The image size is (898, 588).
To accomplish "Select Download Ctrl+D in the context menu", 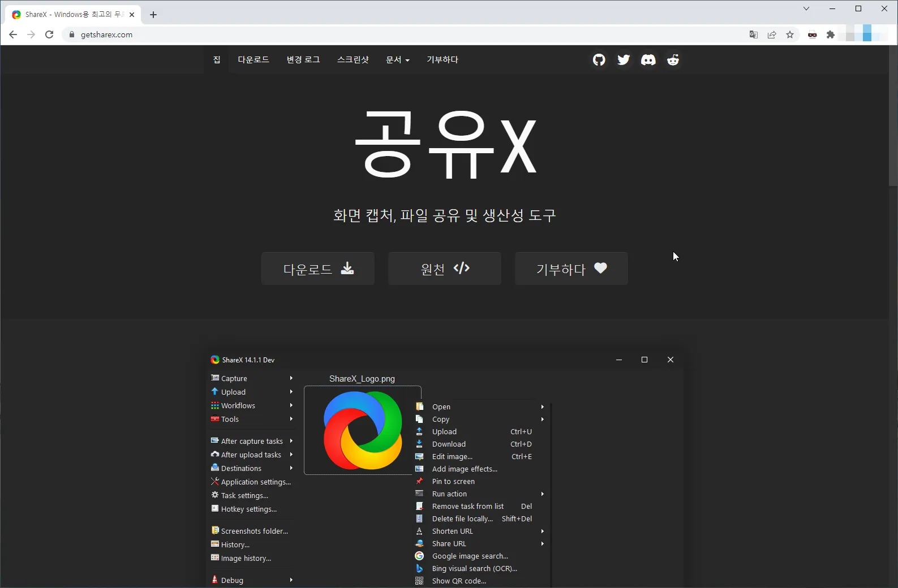I will click(480, 444).
